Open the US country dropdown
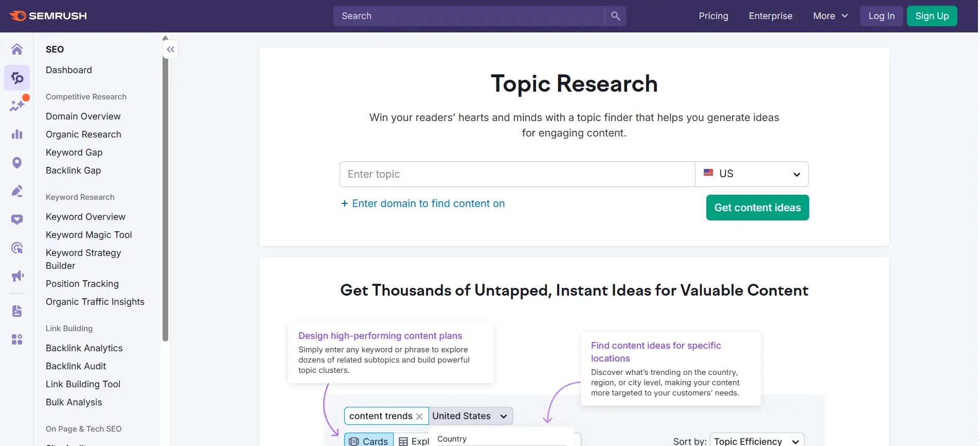This screenshot has width=980, height=446. point(752,174)
